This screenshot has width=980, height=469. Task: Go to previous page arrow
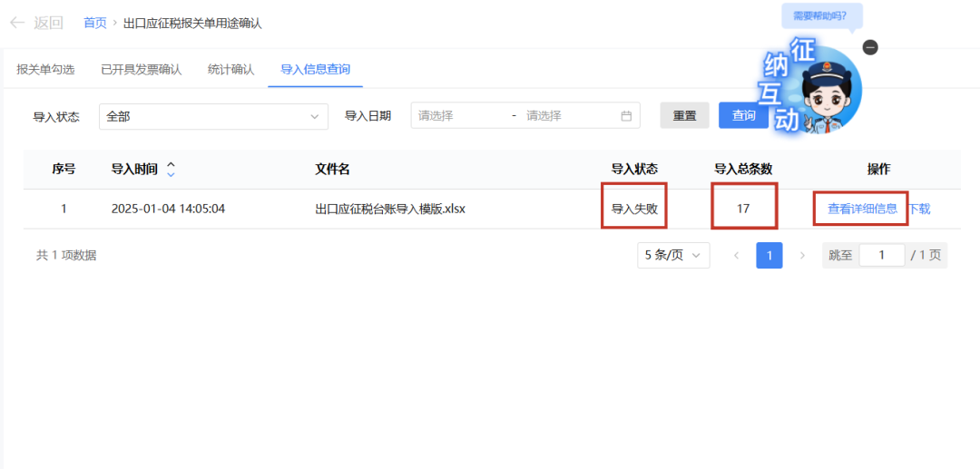736,256
